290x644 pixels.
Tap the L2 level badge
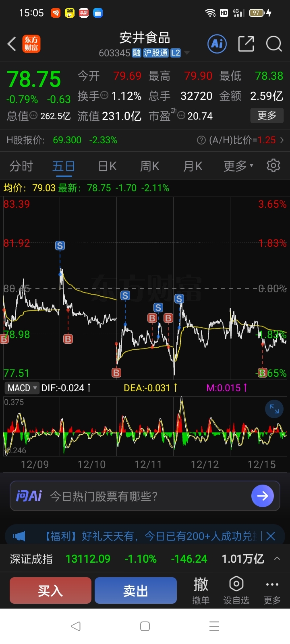pos(176,53)
